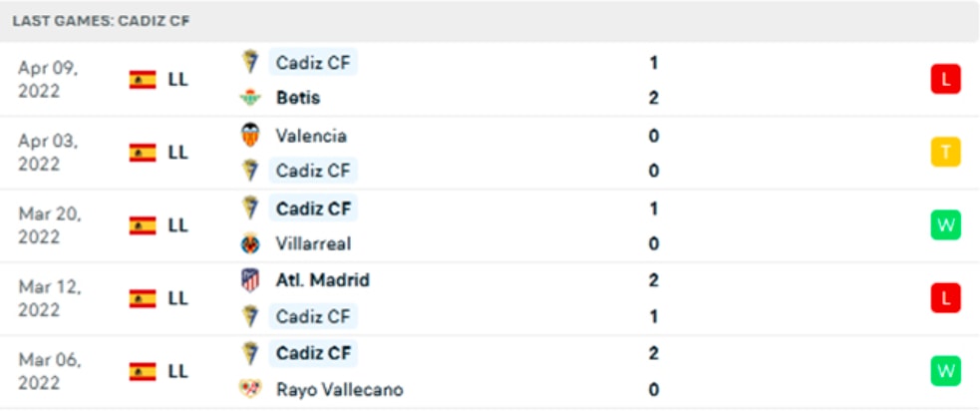
Task: Open the Atl. Madrid team link
Action: click(322, 280)
